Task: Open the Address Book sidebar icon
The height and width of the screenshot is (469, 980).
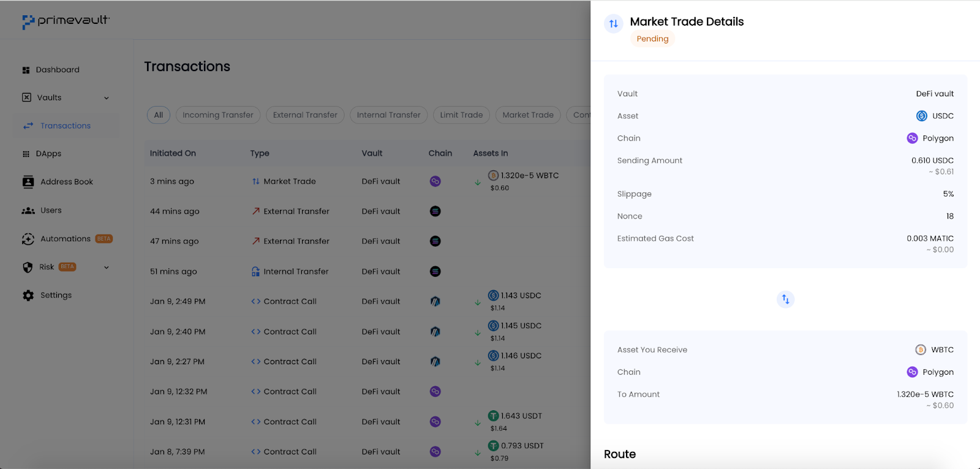Action: coord(28,182)
